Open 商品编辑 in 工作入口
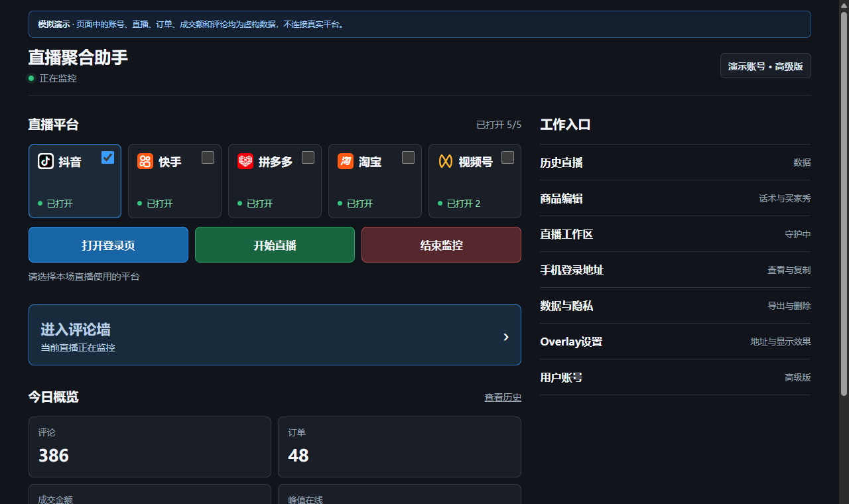The width and height of the screenshot is (849, 504). (x=675, y=198)
